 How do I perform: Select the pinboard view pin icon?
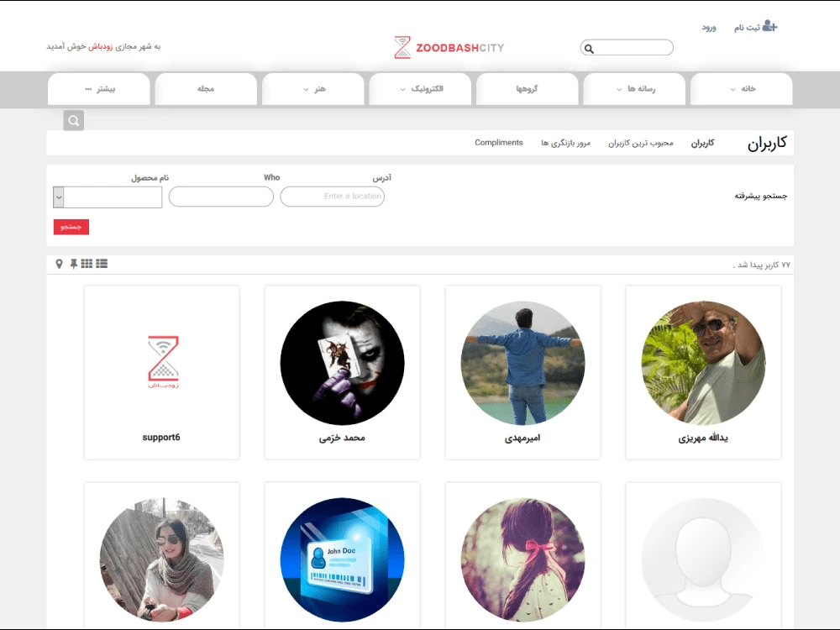pos(73,264)
